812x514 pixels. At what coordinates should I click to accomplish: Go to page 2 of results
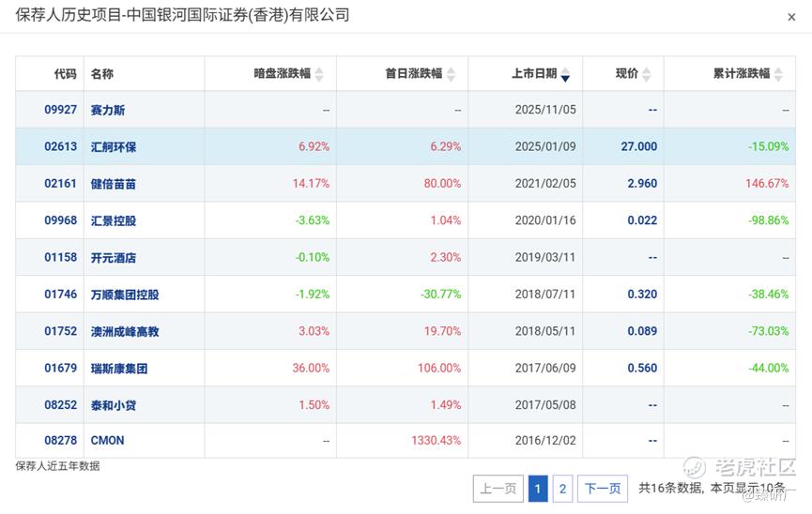[x=562, y=488]
